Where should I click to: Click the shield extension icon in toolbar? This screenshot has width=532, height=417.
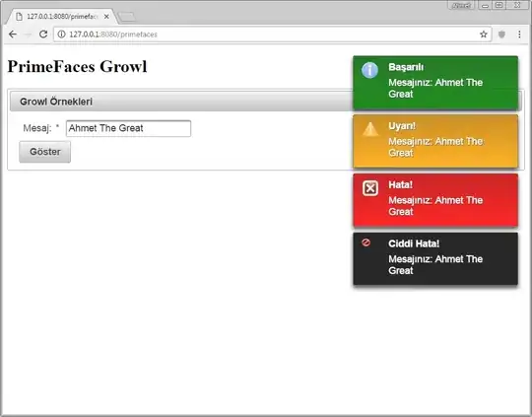[501, 35]
